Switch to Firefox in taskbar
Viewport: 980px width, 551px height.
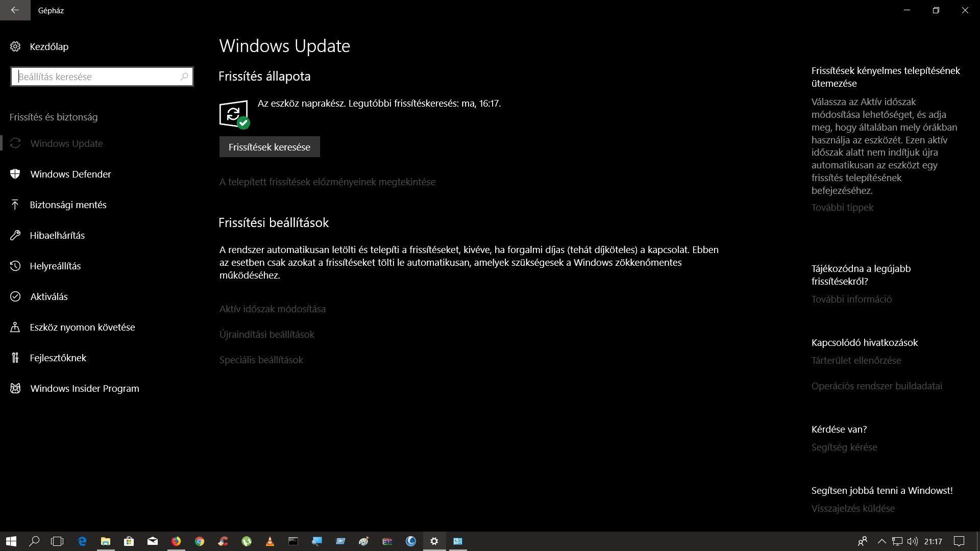tap(176, 541)
